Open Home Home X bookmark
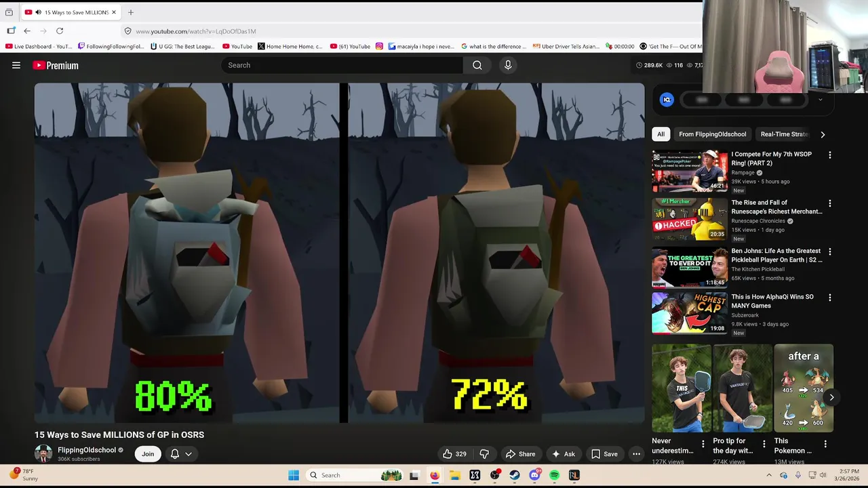This screenshot has height=488, width=868. point(290,46)
